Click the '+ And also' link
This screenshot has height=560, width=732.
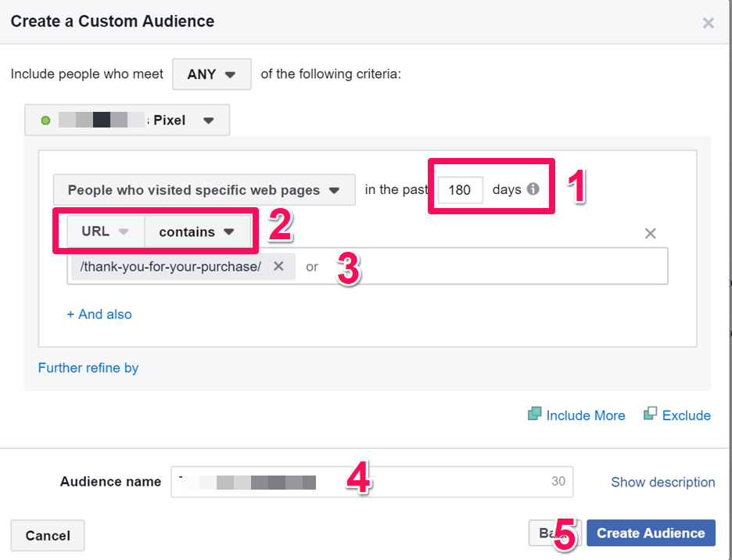click(99, 314)
